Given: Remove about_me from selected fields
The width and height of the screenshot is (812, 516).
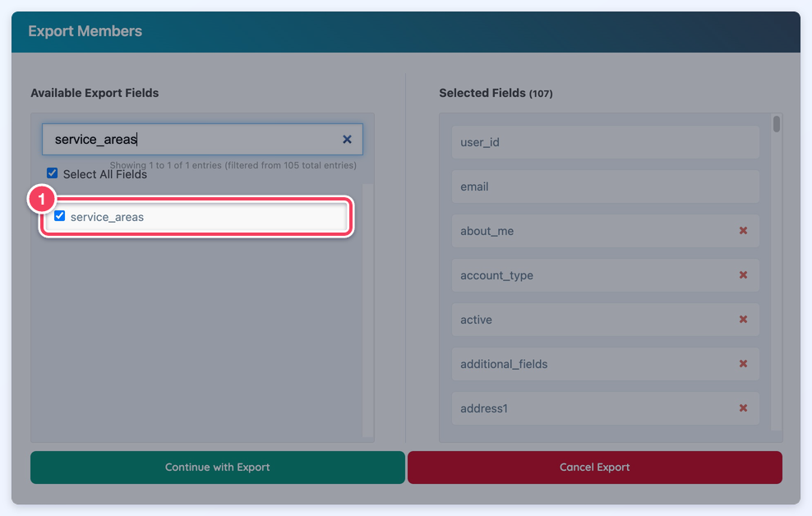Looking at the screenshot, I should (743, 230).
